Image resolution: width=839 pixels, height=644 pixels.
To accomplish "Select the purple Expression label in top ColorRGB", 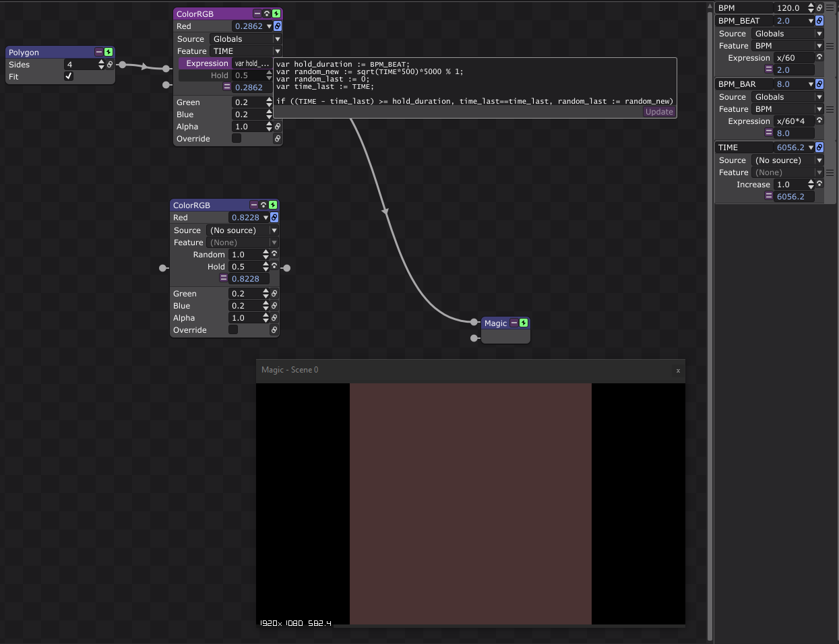I will click(207, 63).
